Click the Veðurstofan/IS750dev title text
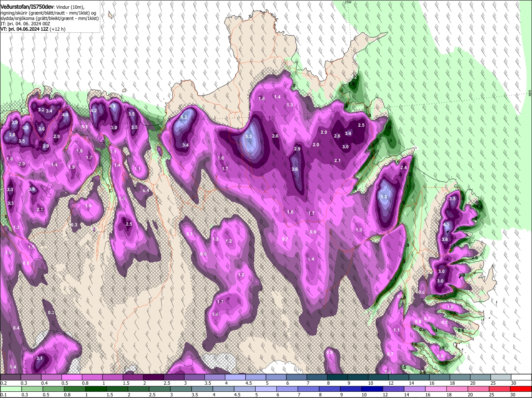The image size is (532, 398). pyautogui.click(x=27, y=7)
